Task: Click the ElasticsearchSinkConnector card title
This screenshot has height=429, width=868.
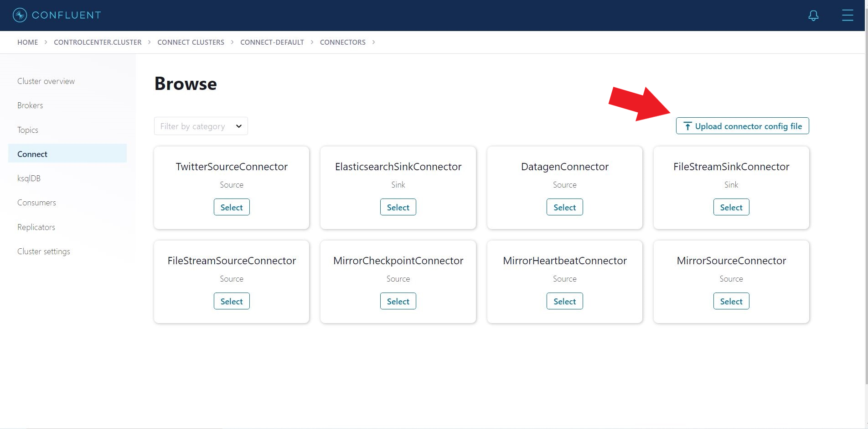Action: [398, 167]
